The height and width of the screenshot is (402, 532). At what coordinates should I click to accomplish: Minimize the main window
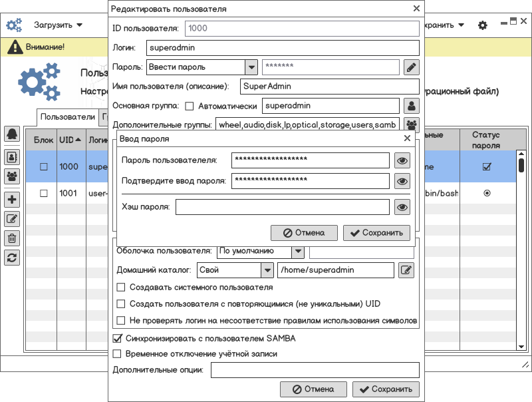coord(504,23)
